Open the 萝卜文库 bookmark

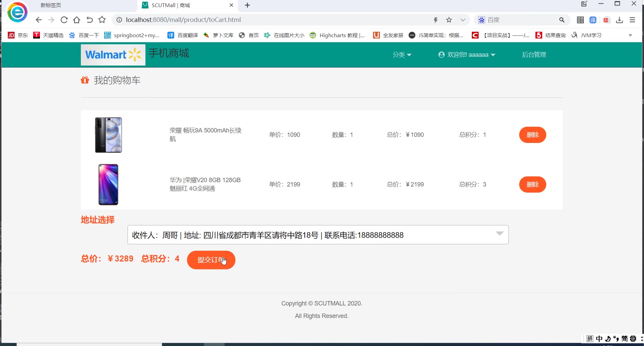[x=218, y=35]
